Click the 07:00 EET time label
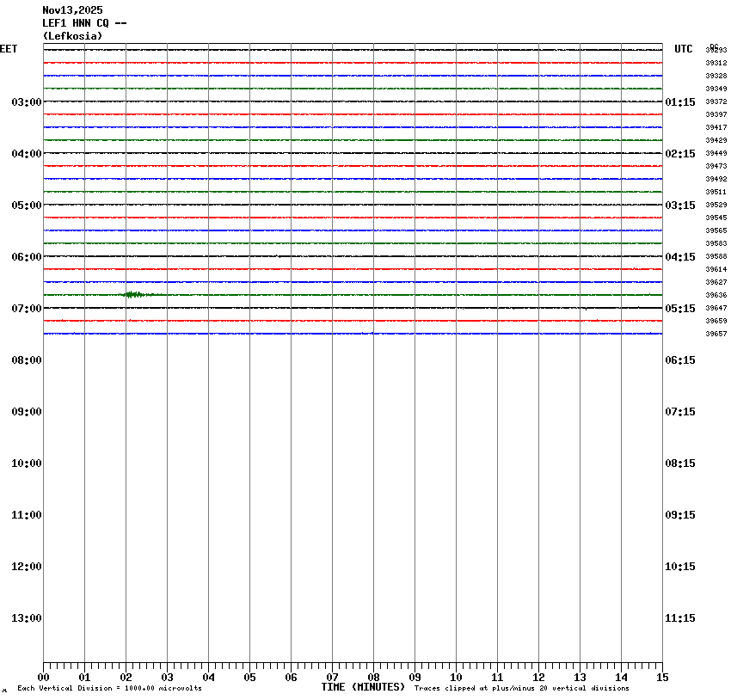The width and height of the screenshot is (731, 700). pyautogui.click(x=26, y=309)
